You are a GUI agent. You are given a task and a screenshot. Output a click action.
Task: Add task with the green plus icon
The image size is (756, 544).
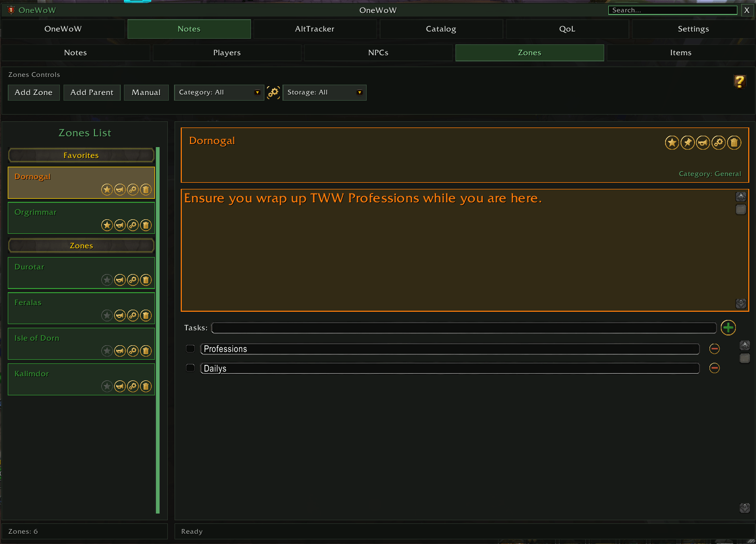(x=728, y=327)
